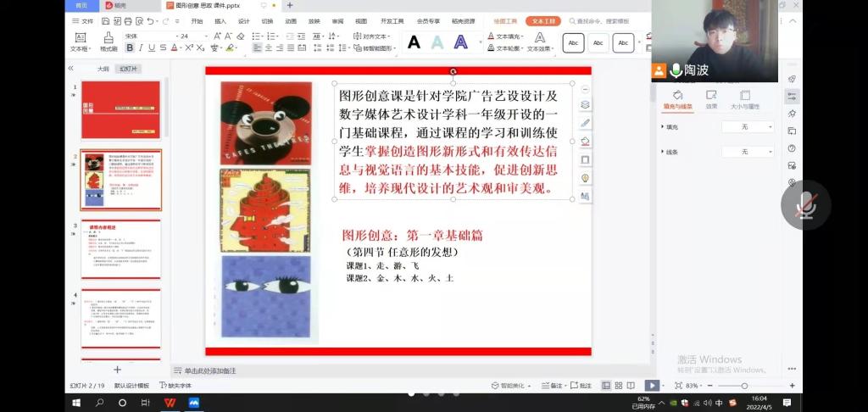Add a Comment (批注) from status bar

click(x=581, y=386)
